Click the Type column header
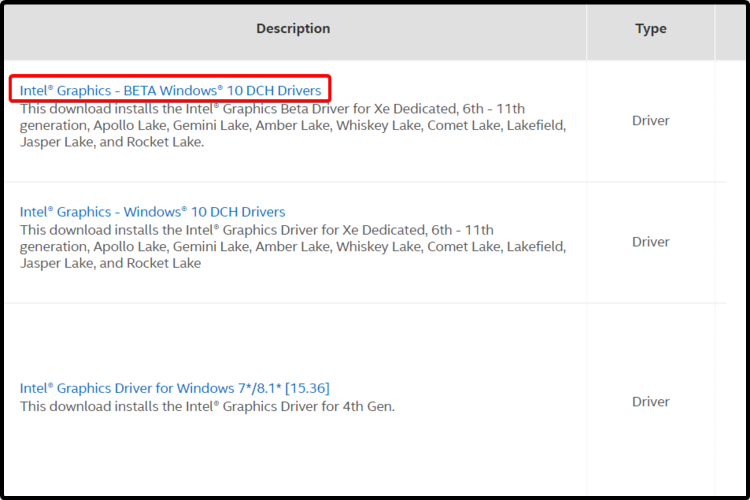The width and height of the screenshot is (750, 500). (651, 29)
